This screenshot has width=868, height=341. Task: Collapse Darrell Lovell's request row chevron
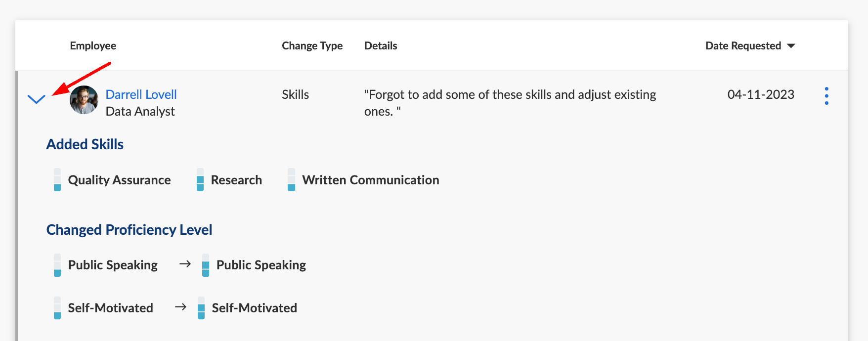37,99
